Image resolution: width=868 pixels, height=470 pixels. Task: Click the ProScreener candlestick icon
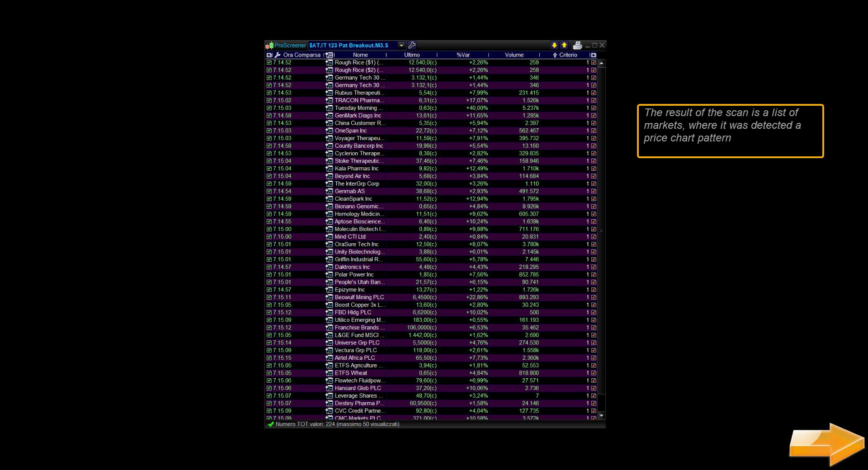point(269,45)
